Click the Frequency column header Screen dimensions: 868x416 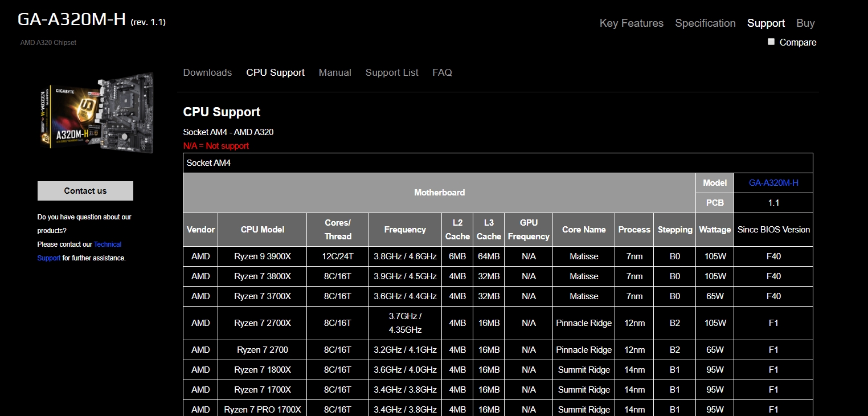(x=405, y=230)
